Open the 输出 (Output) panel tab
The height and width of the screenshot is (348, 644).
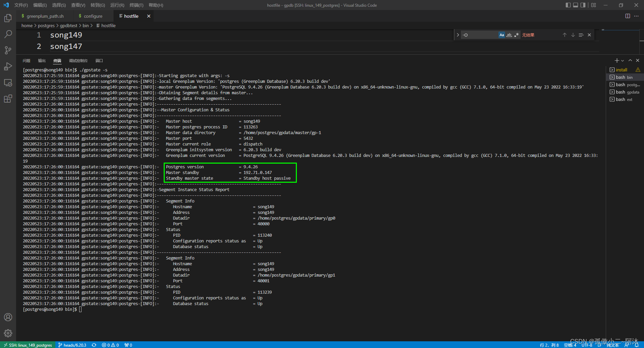click(x=42, y=61)
